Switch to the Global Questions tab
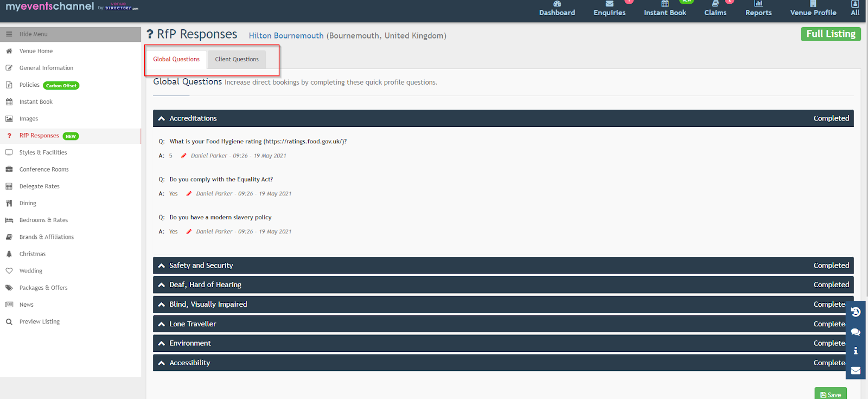The image size is (868, 399). pyautogui.click(x=176, y=59)
